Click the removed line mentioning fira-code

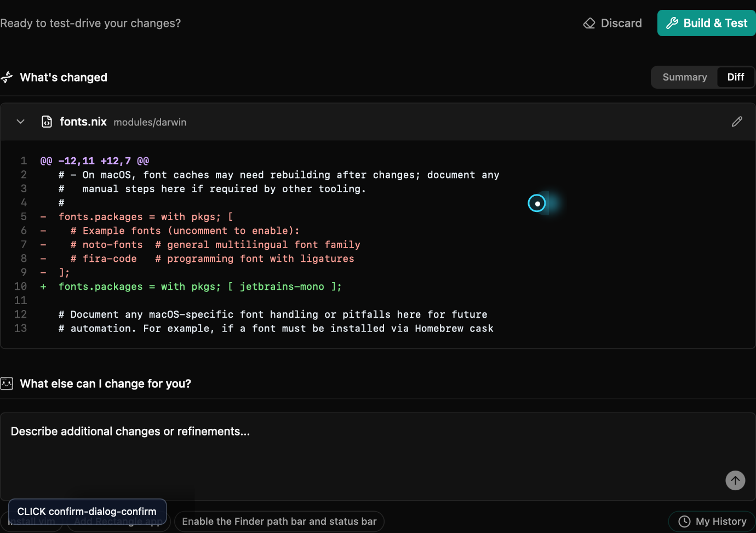pos(212,259)
